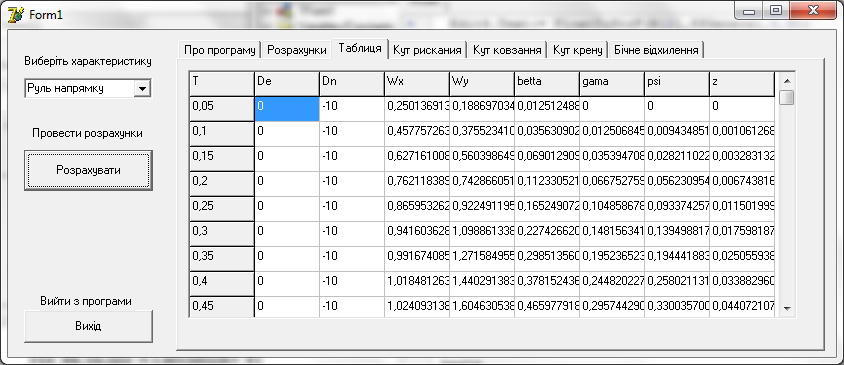This screenshot has width=844, height=365.
Task: Select the row header 0,05
Action: pos(221,109)
